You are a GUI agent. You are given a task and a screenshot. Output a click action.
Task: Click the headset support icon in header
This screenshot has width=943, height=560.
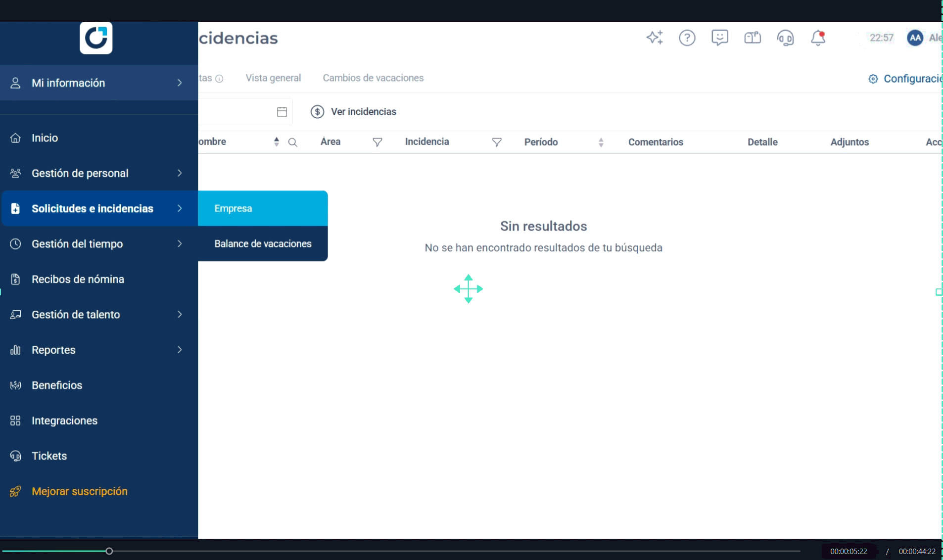(785, 38)
